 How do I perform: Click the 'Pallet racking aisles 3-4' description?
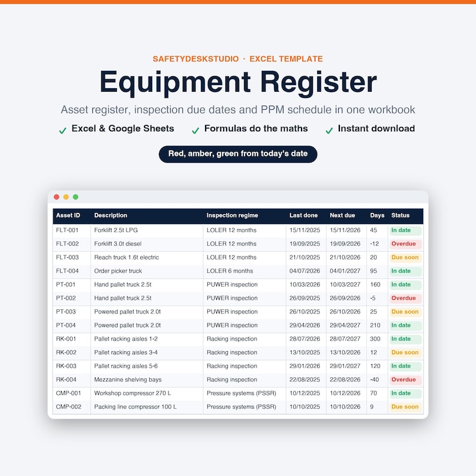point(126,353)
